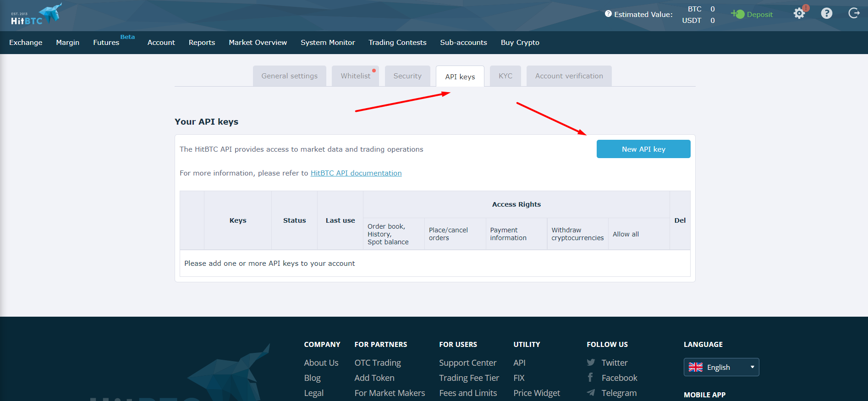Click the Facebook f icon

(x=590, y=377)
